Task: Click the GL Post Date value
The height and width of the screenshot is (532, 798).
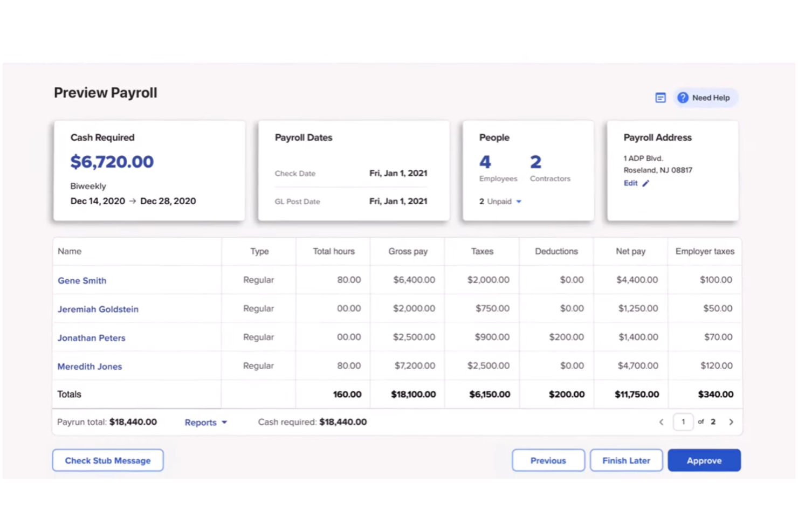Action: [398, 201]
